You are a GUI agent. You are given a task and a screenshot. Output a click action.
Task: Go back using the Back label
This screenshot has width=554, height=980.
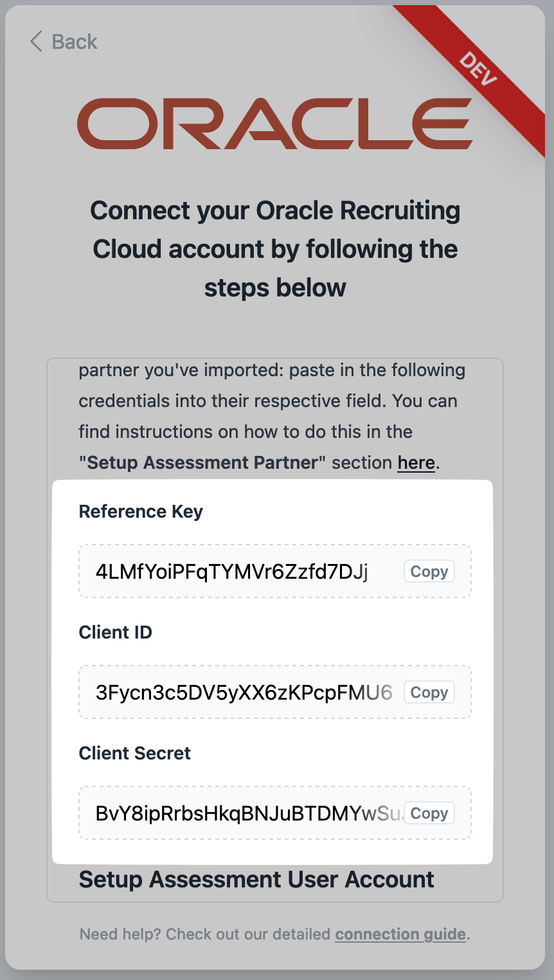(x=75, y=42)
